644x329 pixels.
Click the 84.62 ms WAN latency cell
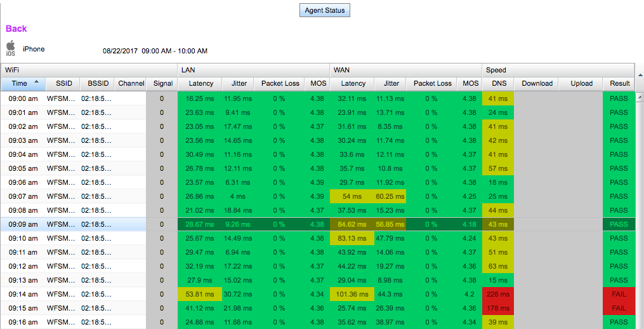click(352, 225)
